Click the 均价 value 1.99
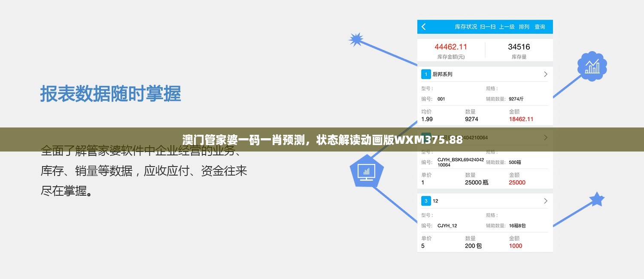 (x=427, y=119)
